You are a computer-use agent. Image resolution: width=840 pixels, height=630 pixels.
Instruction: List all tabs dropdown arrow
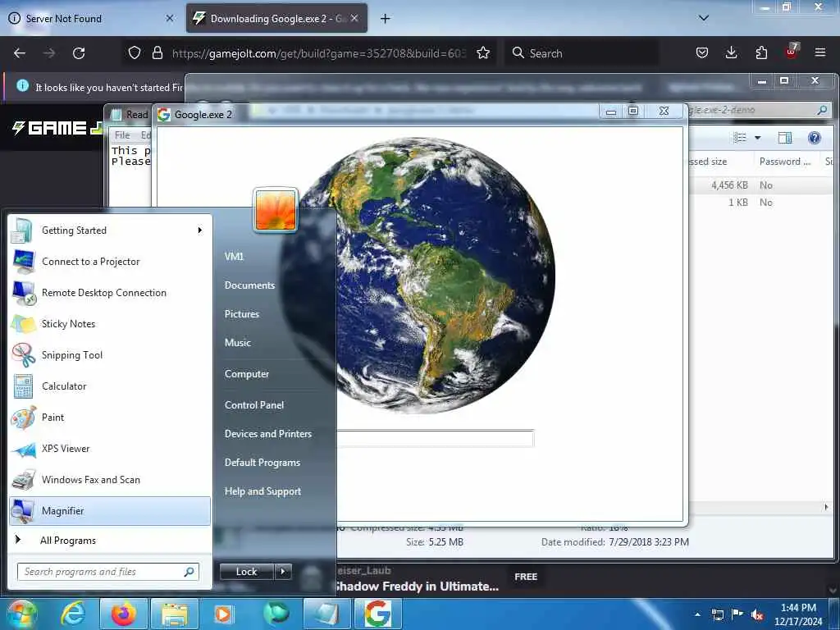point(704,18)
